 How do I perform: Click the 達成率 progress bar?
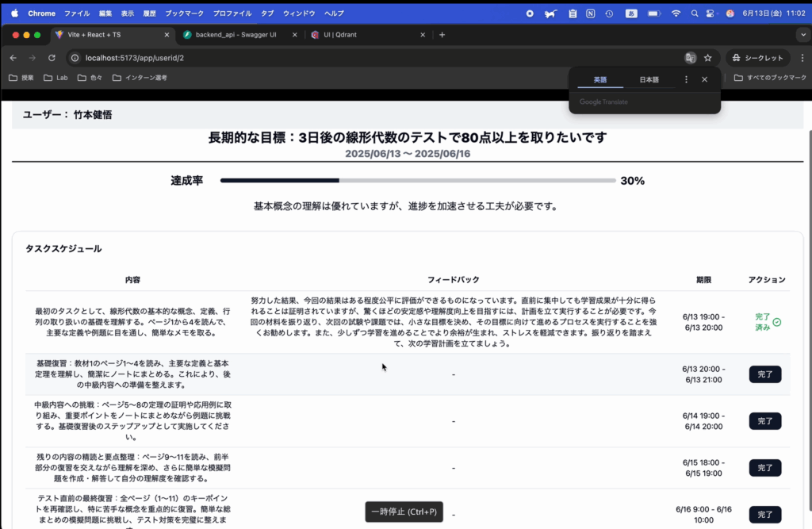tap(417, 180)
